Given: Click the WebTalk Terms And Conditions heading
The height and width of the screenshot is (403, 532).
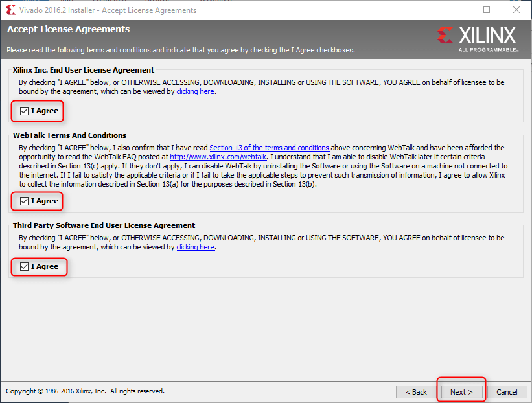Looking at the screenshot, I should pos(69,135).
